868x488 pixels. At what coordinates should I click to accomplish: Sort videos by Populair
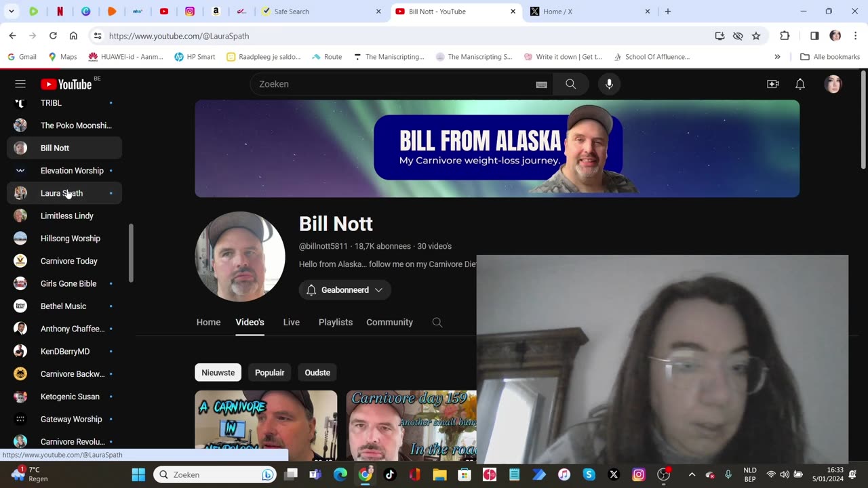pos(269,373)
